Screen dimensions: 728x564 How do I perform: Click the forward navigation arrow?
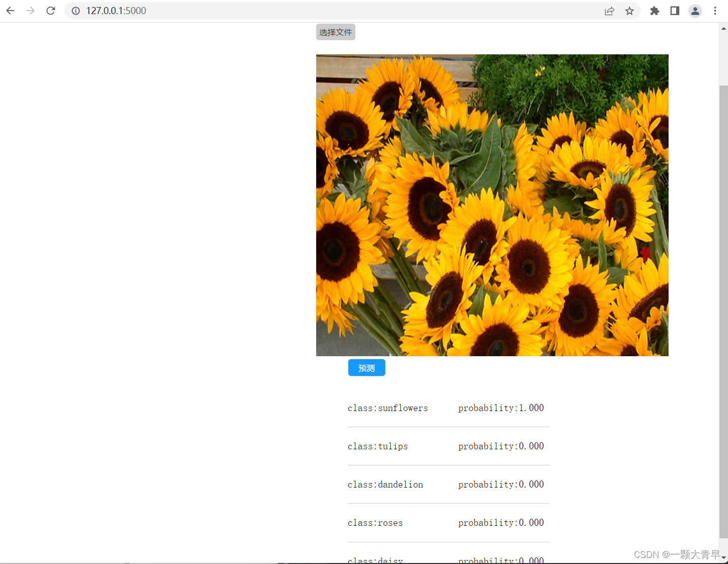pyautogui.click(x=30, y=11)
